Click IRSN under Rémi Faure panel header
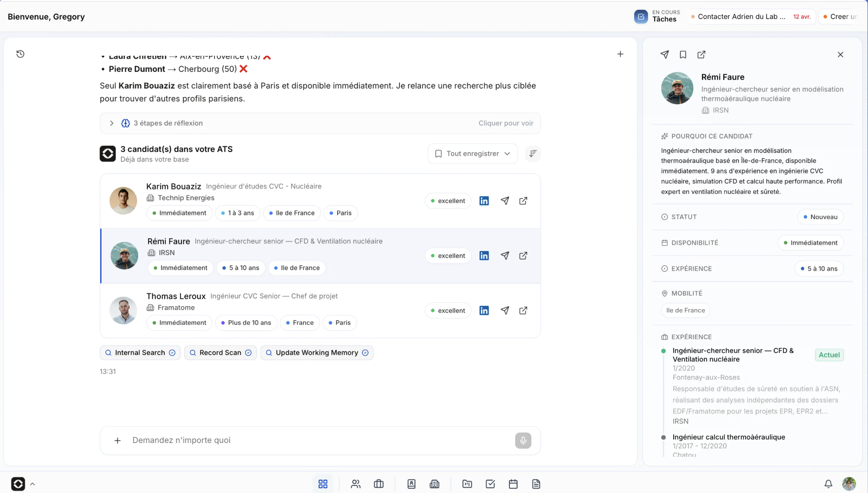This screenshot has width=868, height=493. [x=720, y=111]
